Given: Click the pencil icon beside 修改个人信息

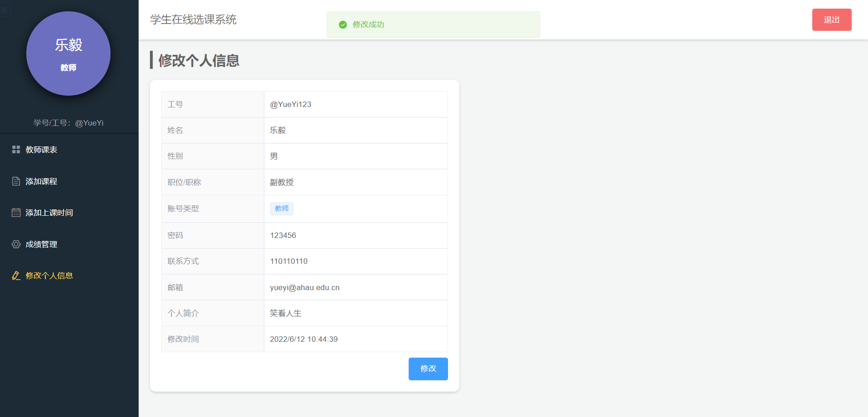Looking at the screenshot, I should pyautogui.click(x=16, y=276).
